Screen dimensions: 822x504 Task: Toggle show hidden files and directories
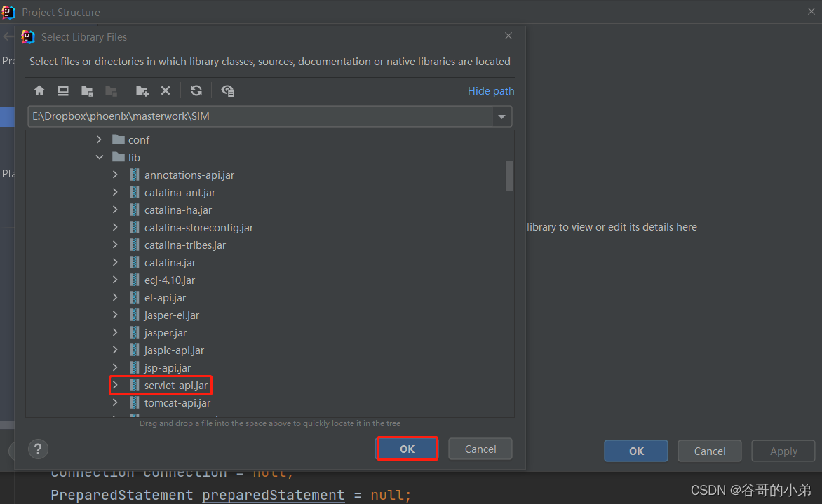(x=227, y=90)
